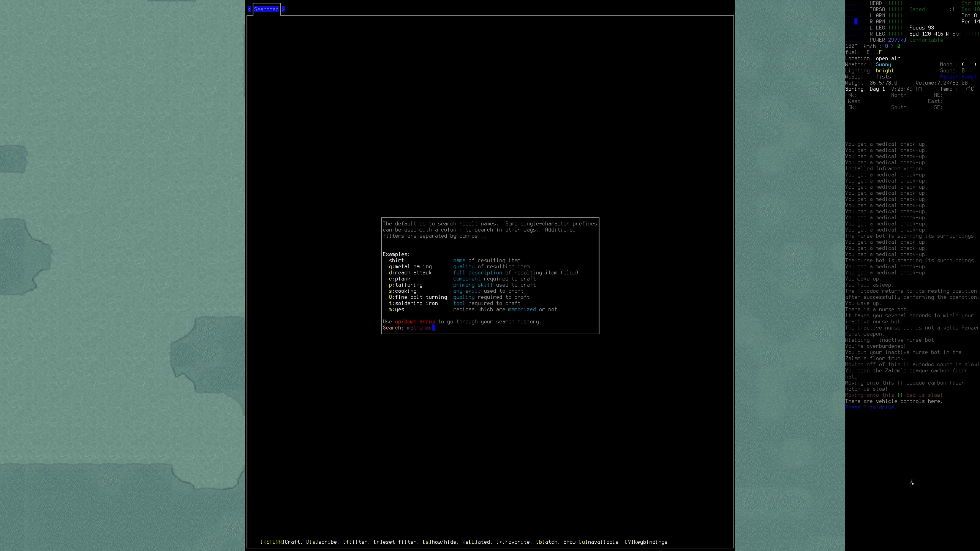The image size is (980, 551).
Task: Click the 'Press ^ to drive' message
Action: tap(871, 407)
